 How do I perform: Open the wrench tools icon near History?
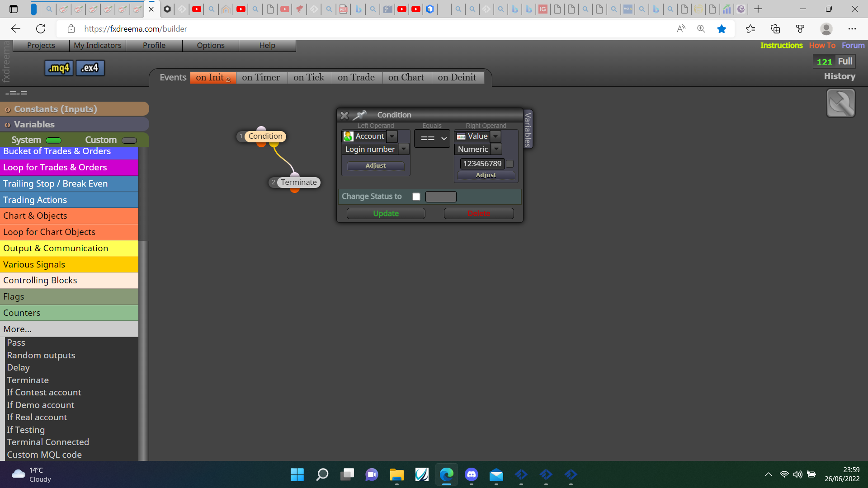(840, 103)
